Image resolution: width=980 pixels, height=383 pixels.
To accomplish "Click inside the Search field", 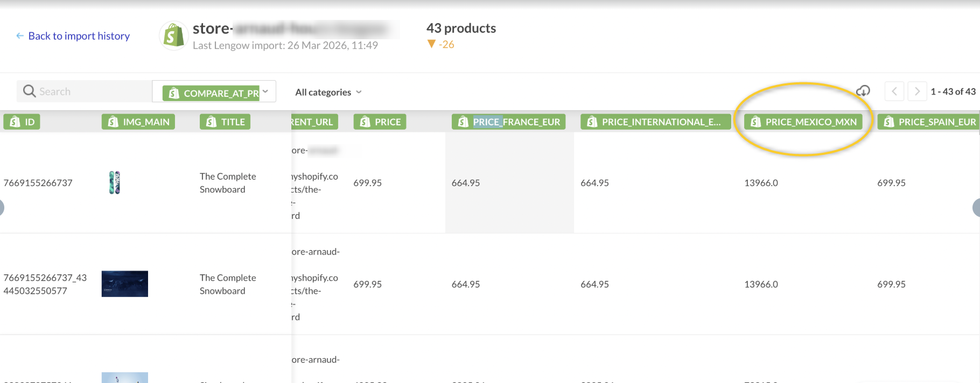I will click(x=92, y=91).
